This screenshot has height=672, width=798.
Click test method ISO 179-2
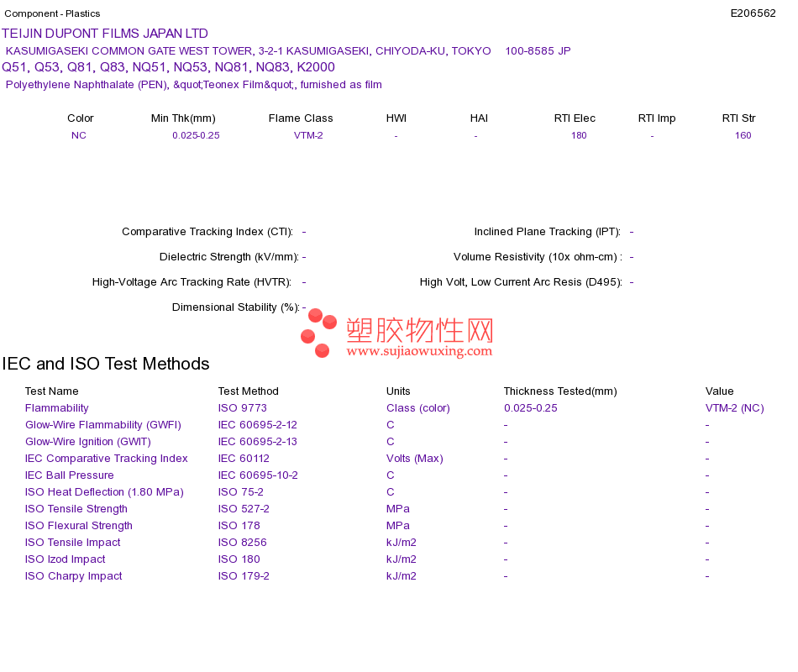point(244,575)
